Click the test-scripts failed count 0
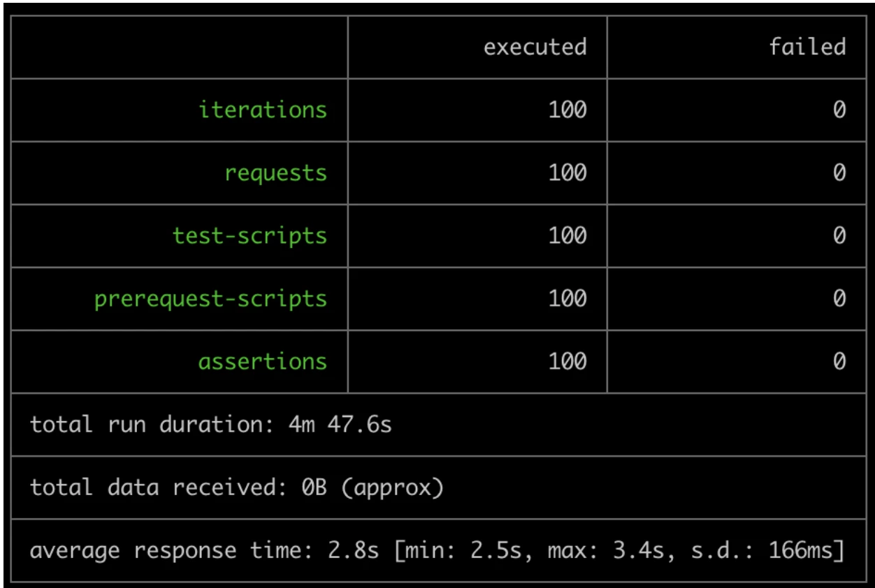This screenshot has height=588, width=875. pos(839,235)
